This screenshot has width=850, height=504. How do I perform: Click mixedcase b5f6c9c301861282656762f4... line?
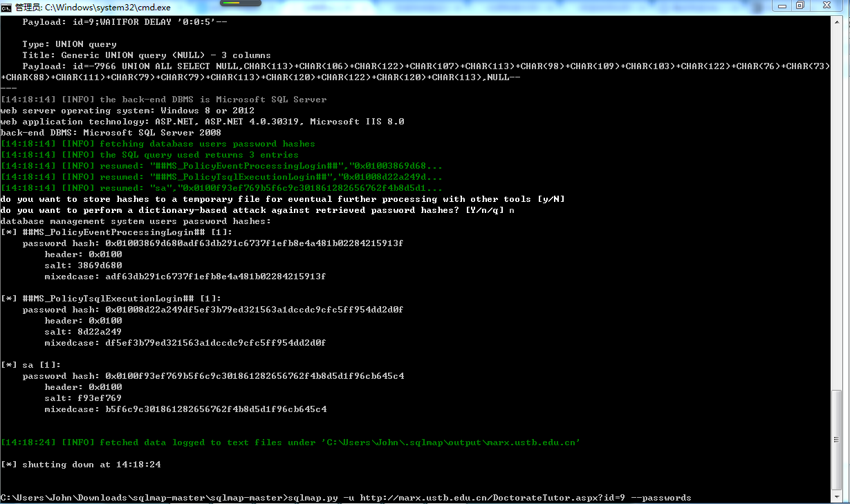(185, 409)
